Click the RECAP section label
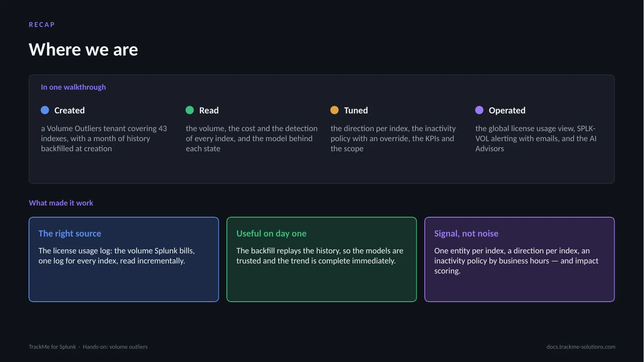 [42, 25]
